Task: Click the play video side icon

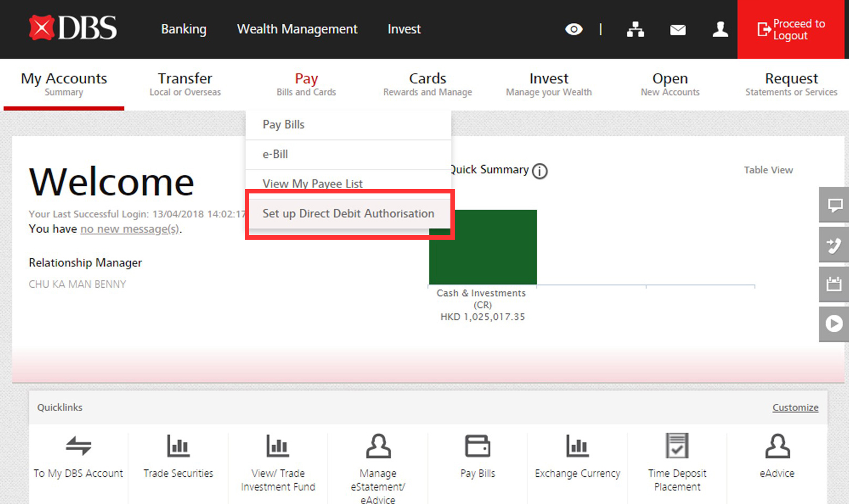Action: click(x=834, y=324)
